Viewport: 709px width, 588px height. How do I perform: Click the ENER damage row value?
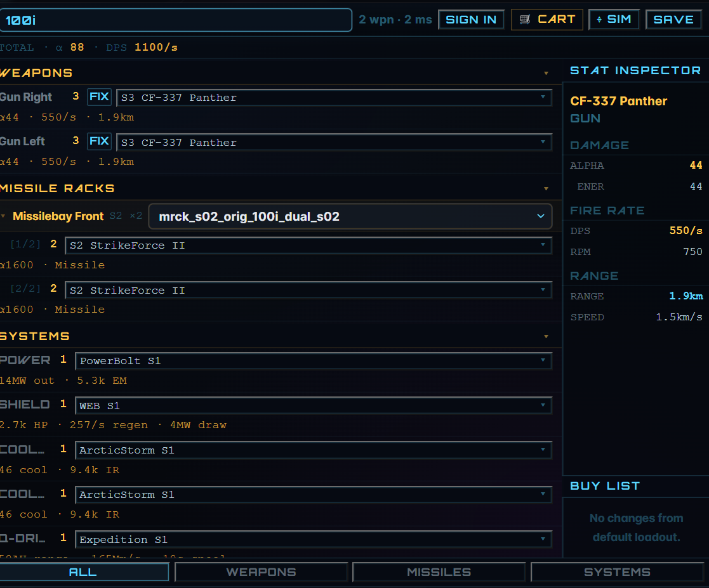click(x=696, y=186)
